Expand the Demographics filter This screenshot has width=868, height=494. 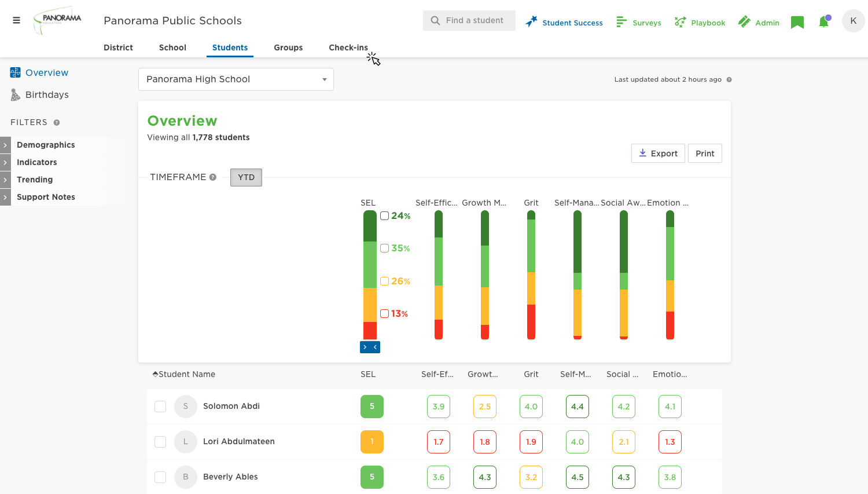[x=5, y=145]
